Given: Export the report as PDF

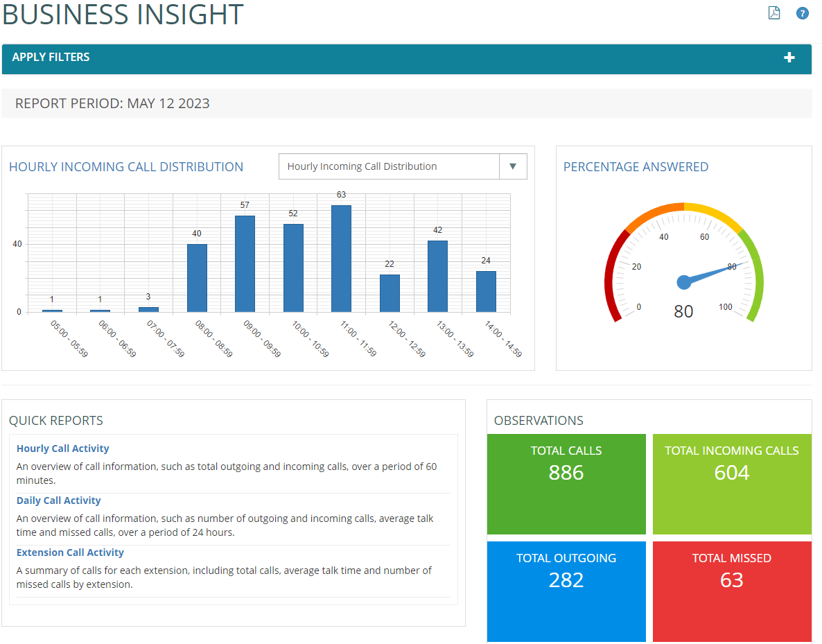Looking at the screenshot, I should pyautogui.click(x=774, y=13).
